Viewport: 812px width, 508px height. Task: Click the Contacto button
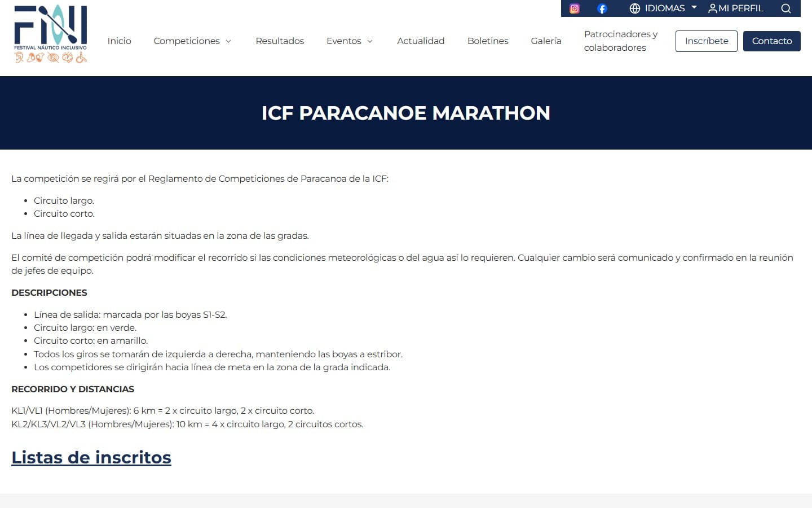(772, 41)
